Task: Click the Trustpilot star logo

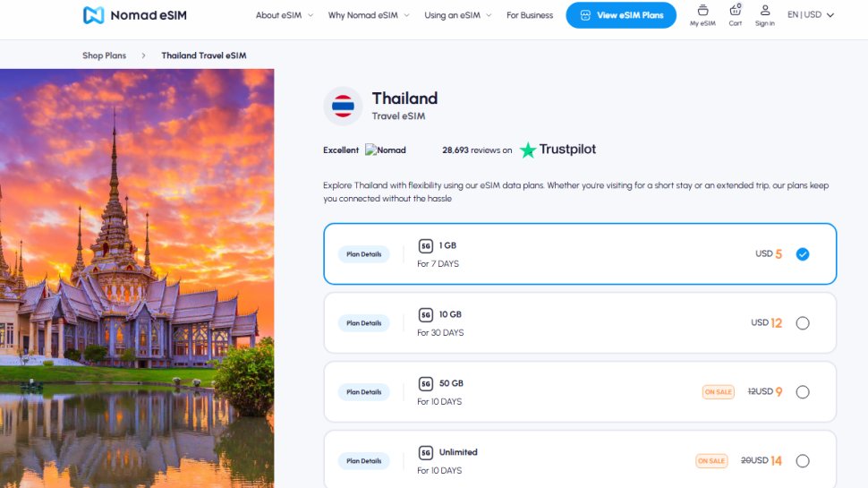Action: (x=529, y=150)
